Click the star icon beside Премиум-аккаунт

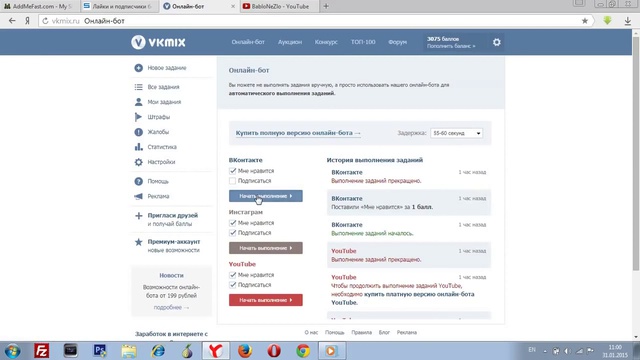[x=138, y=242]
